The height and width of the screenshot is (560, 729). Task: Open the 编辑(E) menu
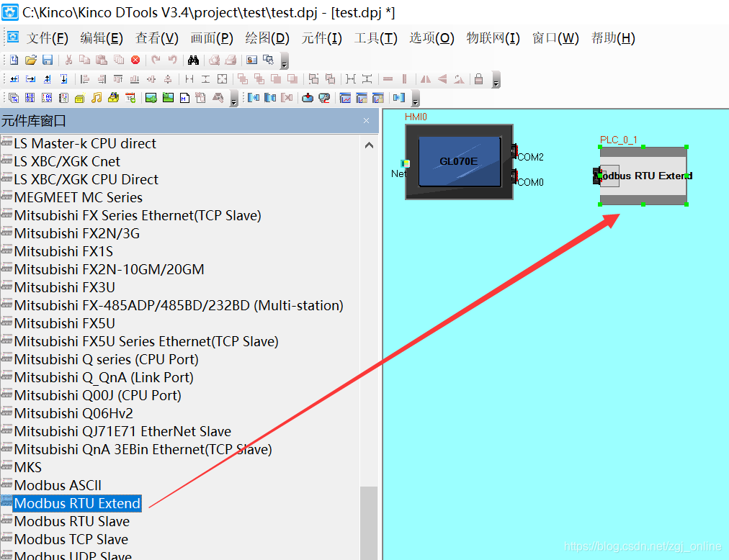[x=102, y=38]
